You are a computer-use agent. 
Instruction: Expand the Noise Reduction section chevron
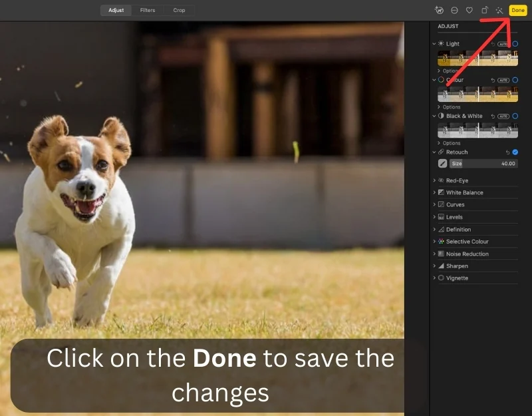(x=434, y=254)
